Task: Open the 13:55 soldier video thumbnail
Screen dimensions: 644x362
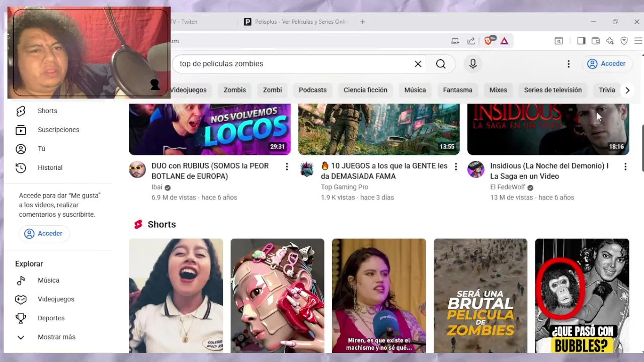Action: tap(379, 129)
